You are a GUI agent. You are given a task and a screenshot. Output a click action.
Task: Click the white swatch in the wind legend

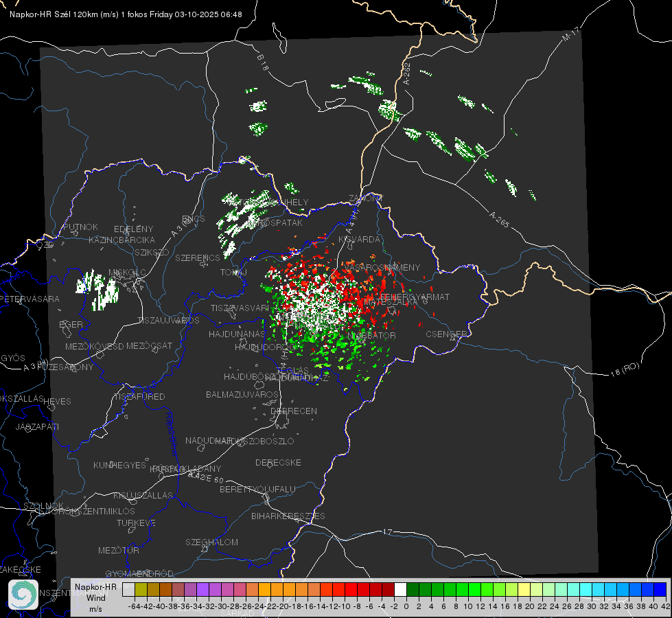400,589
